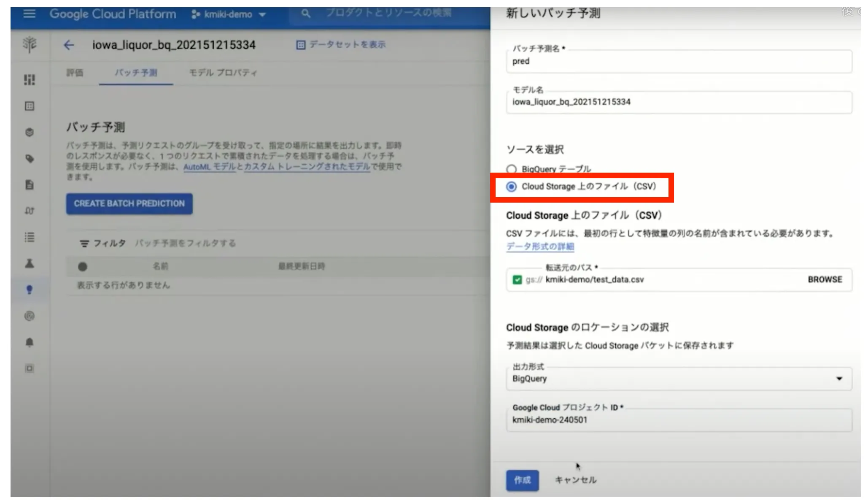Open the Features hexagon icon in sidebar
Screen dimensions: 868x504
(x=30, y=132)
